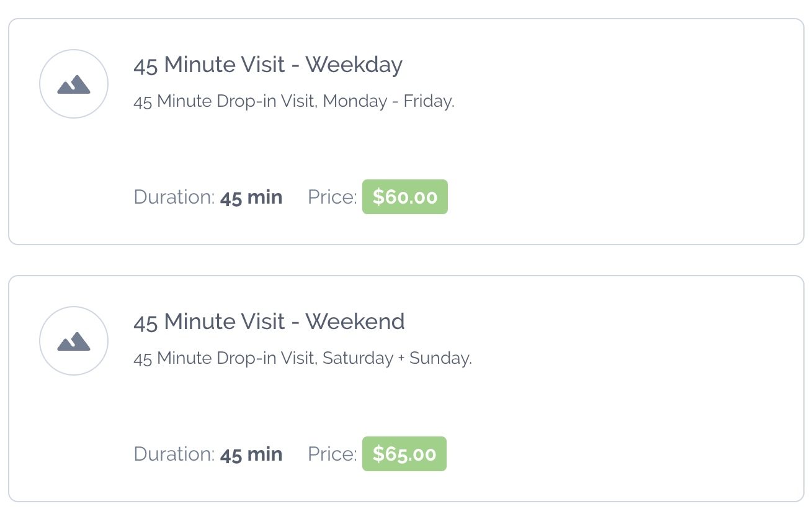The width and height of the screenshot is (812, 519).
Task: Click the Weekday card's 45 min duration
Action: coord(251,197)
